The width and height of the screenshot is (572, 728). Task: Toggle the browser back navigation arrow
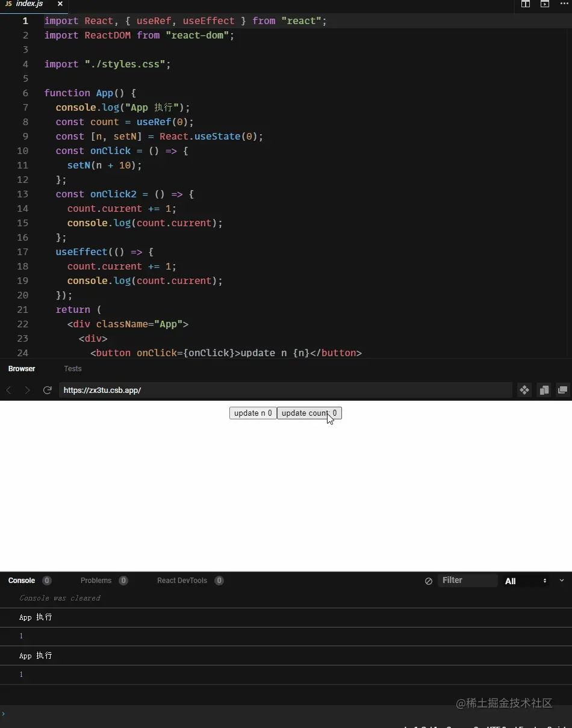pyautogui.click(x=8, y=390)
